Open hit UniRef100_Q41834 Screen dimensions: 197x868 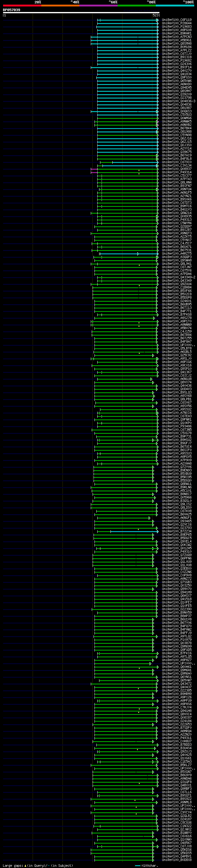tap(176, 74)
